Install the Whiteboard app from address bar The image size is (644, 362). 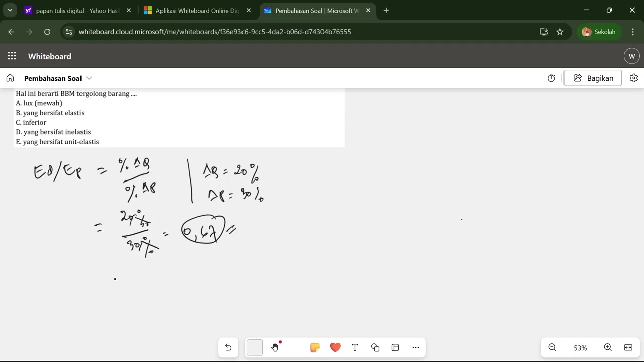544,32
